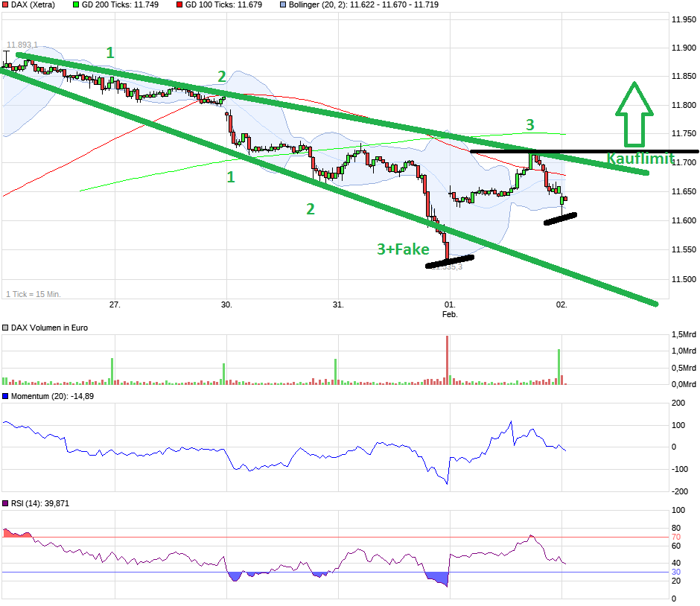Click the 11.893,1 high price label
This screenshot has height=606, width=700.
tap(22, 45)
